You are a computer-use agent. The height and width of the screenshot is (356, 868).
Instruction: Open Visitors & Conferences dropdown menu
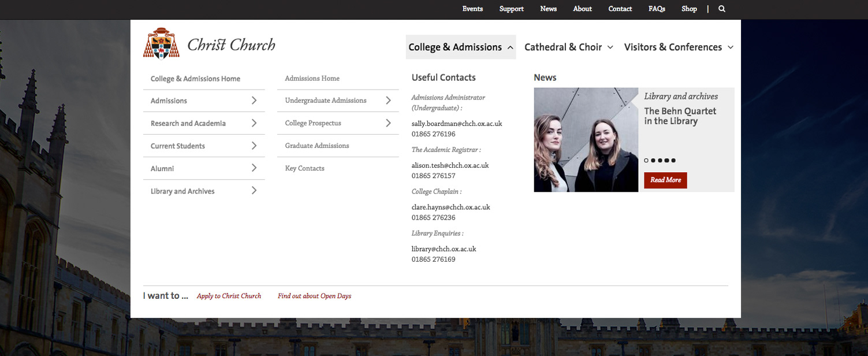(678, 47)
